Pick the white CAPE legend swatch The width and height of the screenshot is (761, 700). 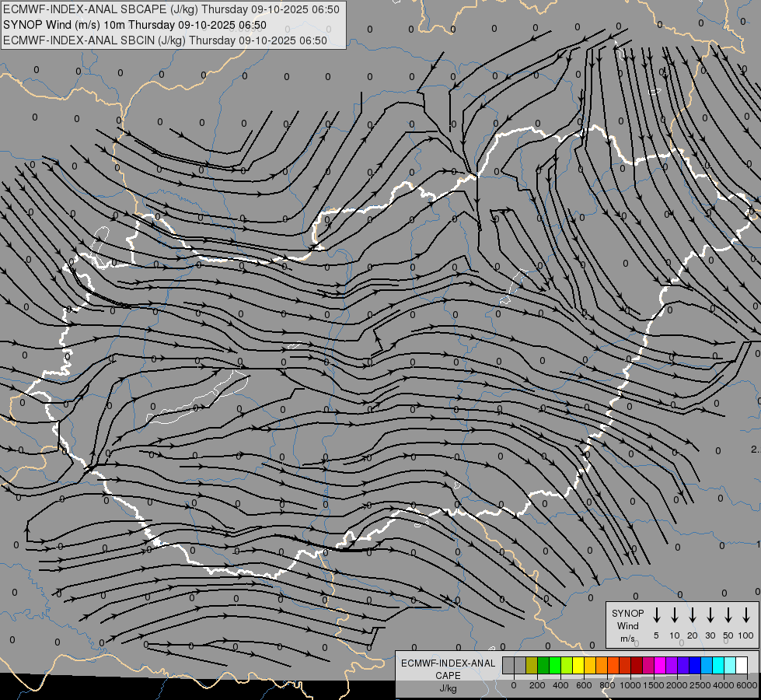point(742,666)
